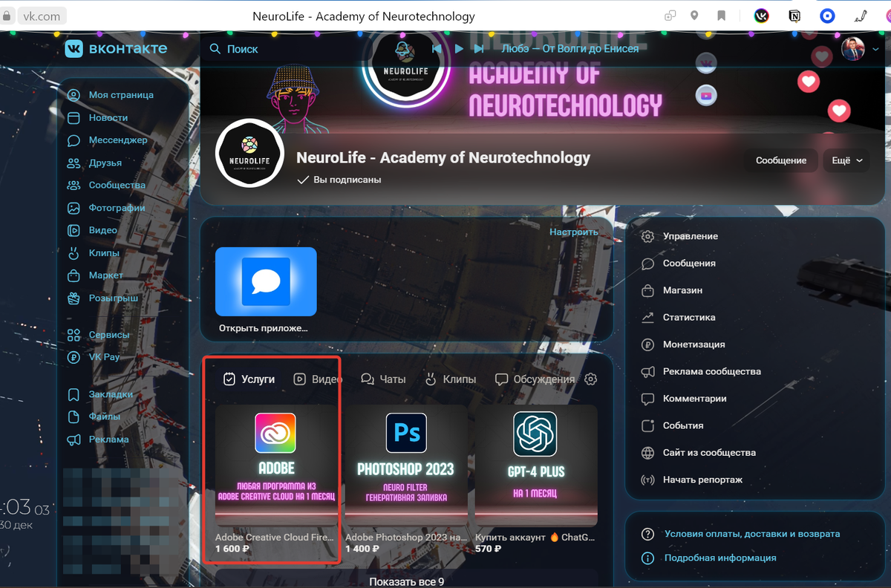Click the Настроить link
This screenshot has height=588, width=891.
(x=574, y=232)
